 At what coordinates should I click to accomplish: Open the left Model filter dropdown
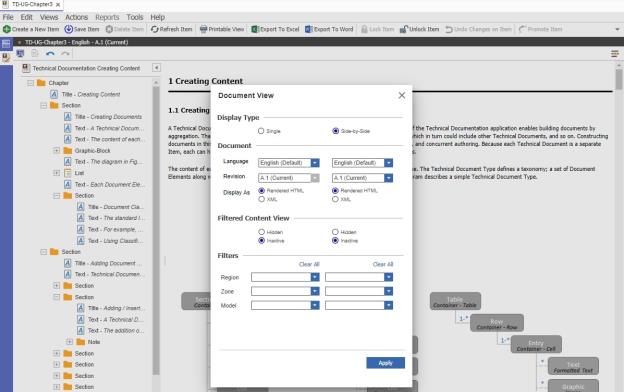[x=315, y=305]
